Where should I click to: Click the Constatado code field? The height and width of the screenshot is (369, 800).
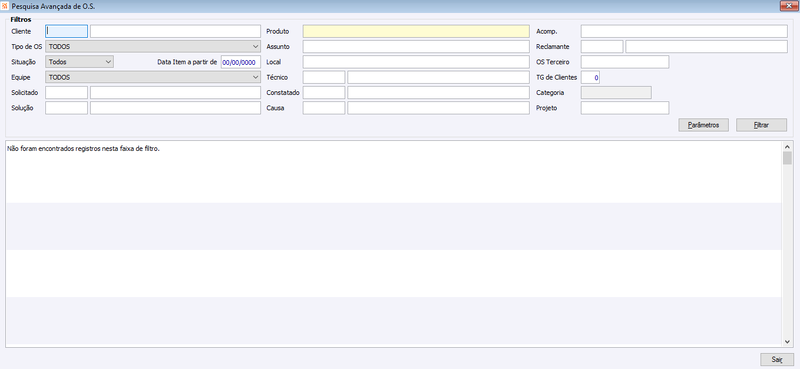[x=324, y=92]
